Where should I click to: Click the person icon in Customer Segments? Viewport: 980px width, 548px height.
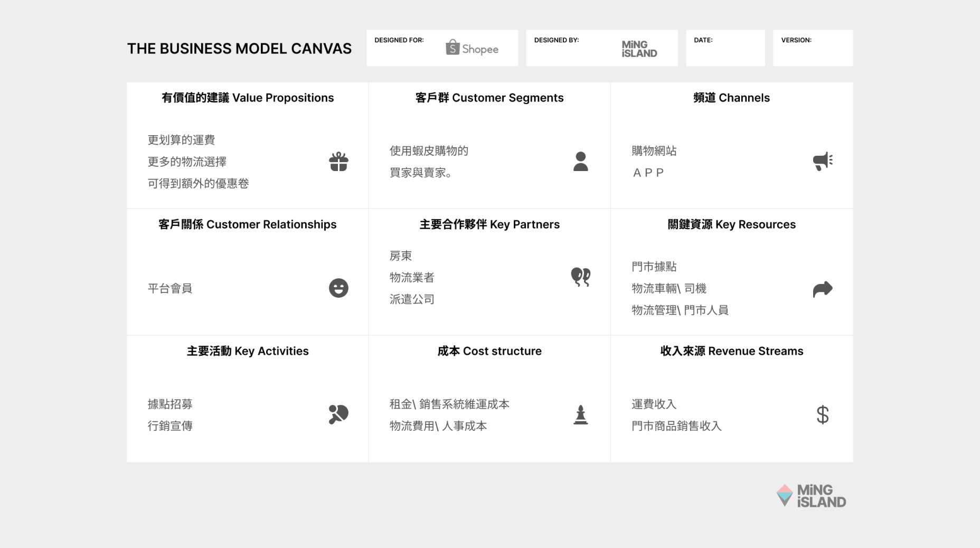[x=580, y=162]
